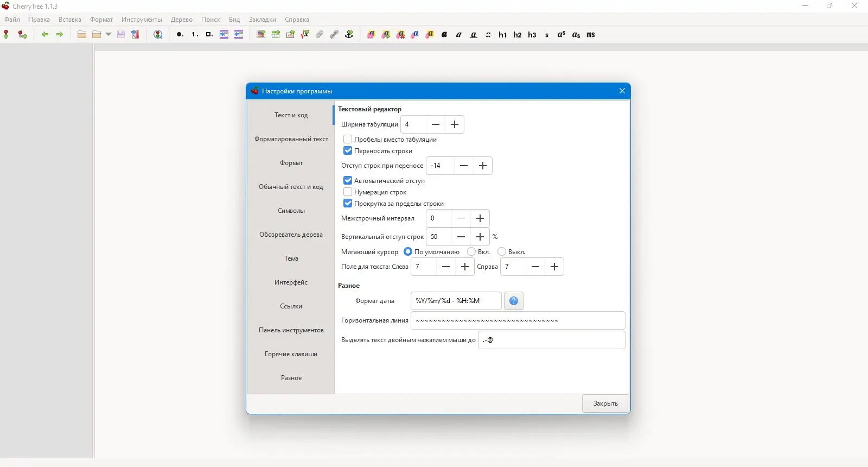Increase vertical line offset percentage
Screen dimensions: 868x467
pos(480,237)
